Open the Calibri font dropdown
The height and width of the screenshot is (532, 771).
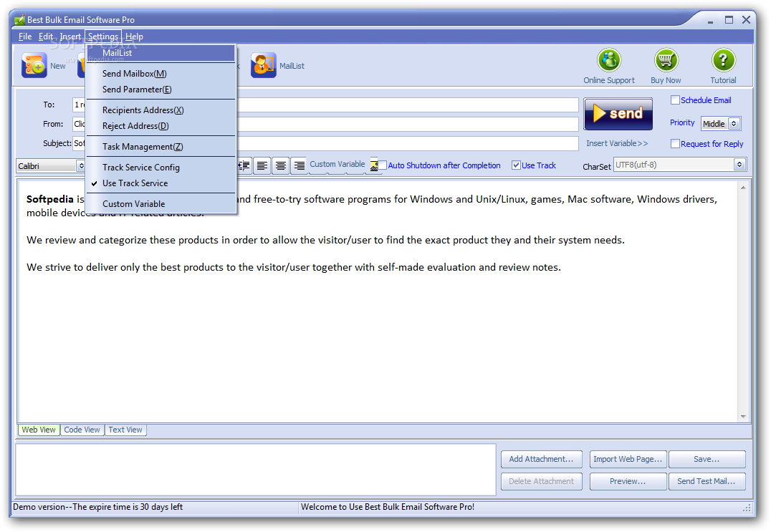51,166
